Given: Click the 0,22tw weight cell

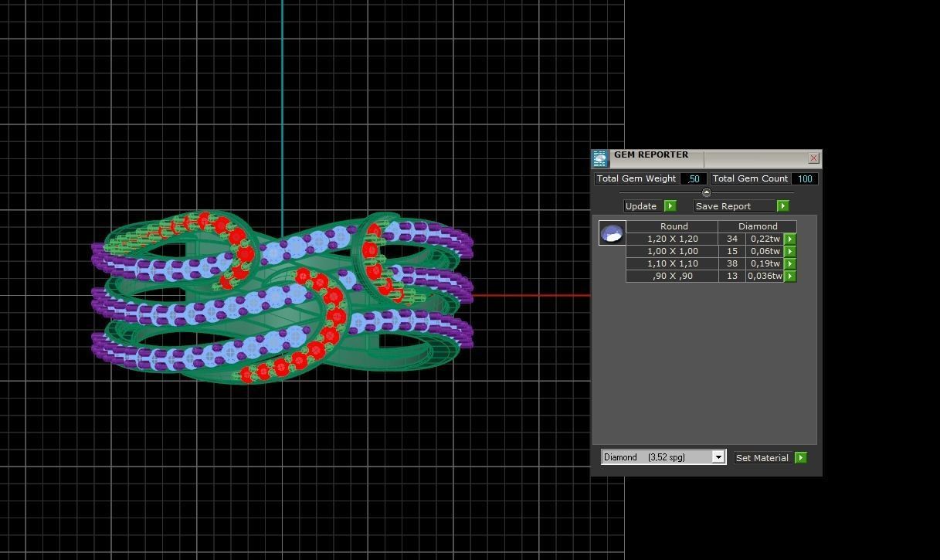Looking at the screenshot, I should tap(765, 239).
